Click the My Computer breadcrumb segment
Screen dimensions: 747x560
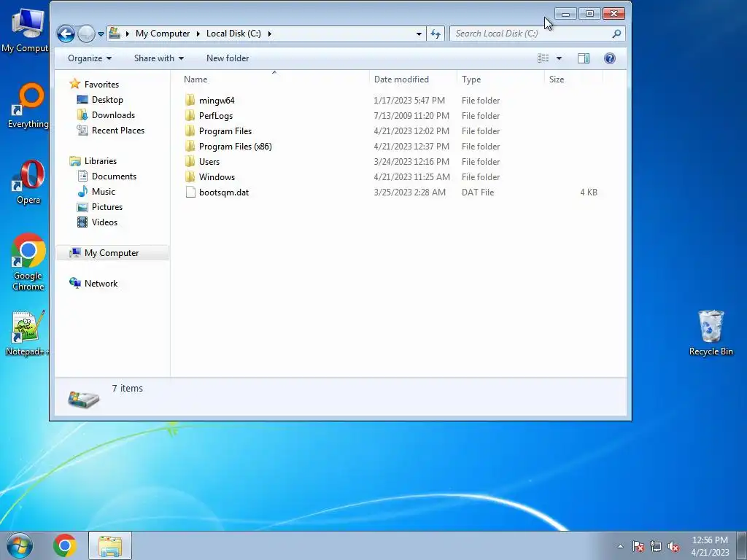163,34
